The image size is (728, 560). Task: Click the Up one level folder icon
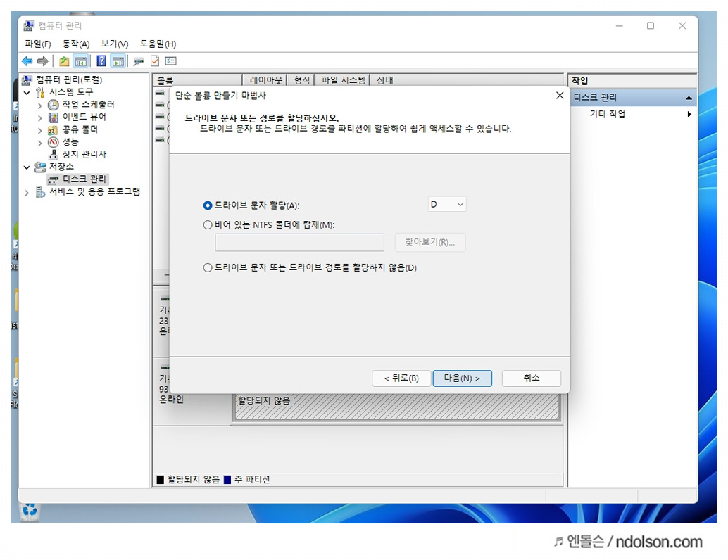(x=64, y=61)
